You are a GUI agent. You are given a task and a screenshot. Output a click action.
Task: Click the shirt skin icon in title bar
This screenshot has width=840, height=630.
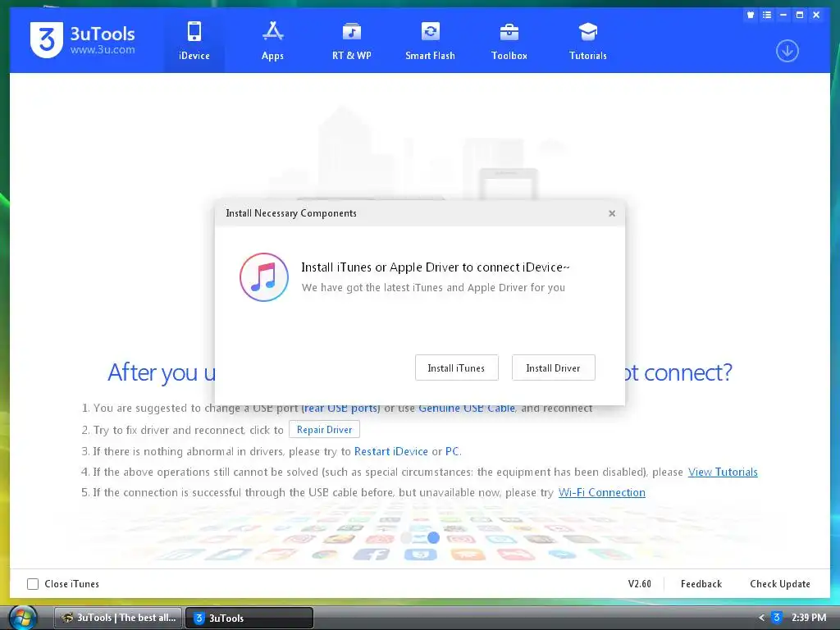pyautogui.click(x=751, y=15)
